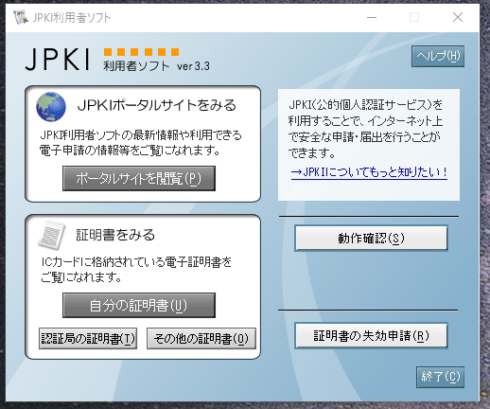This screenshot has height=409, width=490.
Task: Click the JPKI app icon in title bar
Action: [21, 17]
